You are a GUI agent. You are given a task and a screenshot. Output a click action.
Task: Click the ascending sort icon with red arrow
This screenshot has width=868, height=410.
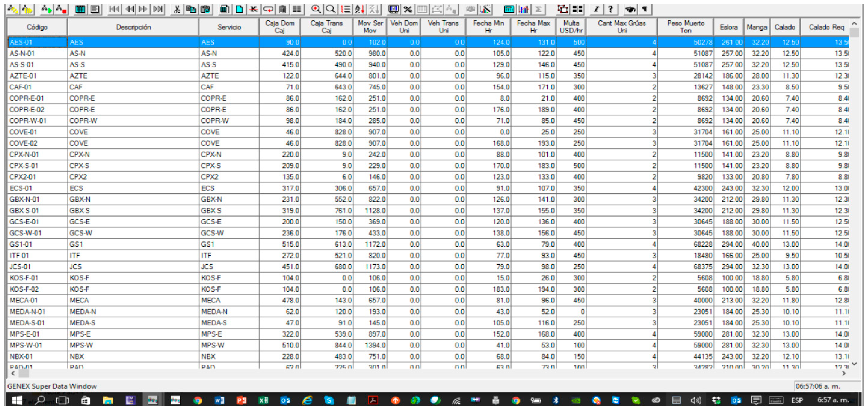[360, 9]
